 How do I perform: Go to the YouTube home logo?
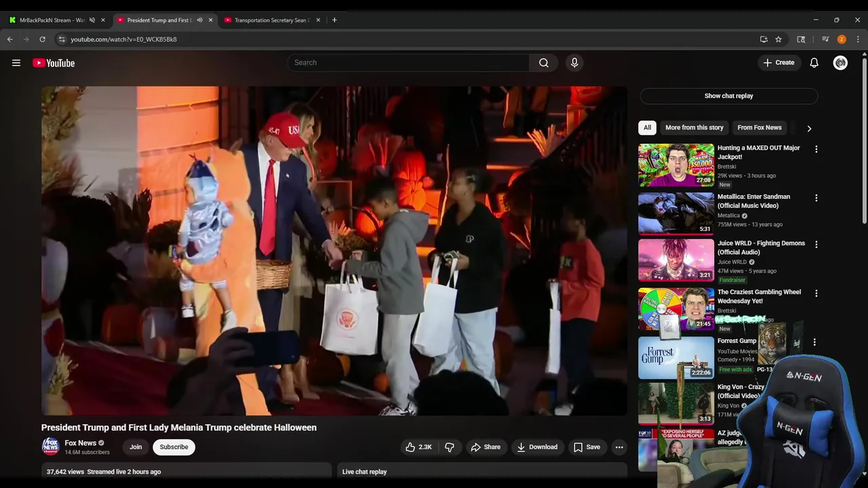point(54,63)
